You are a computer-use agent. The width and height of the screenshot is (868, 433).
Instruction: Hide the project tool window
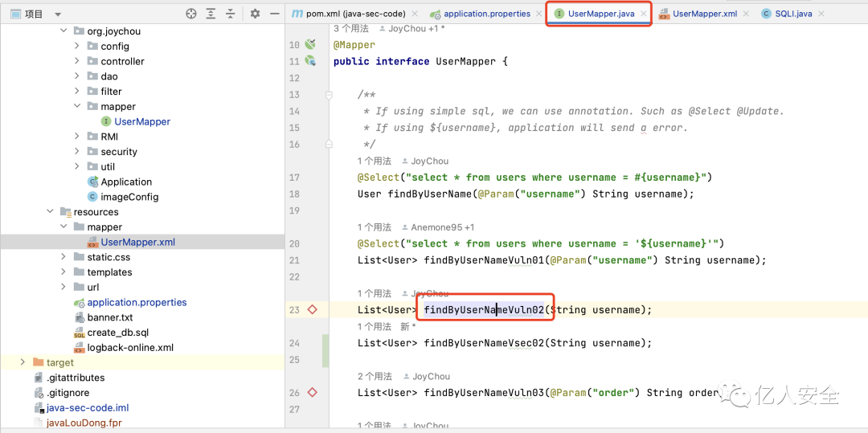click(274, 14)
